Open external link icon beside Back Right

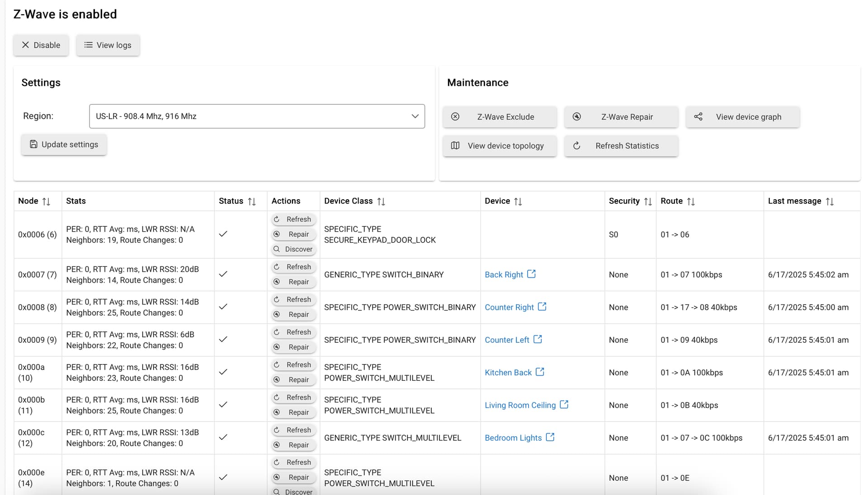click(532, 274)
